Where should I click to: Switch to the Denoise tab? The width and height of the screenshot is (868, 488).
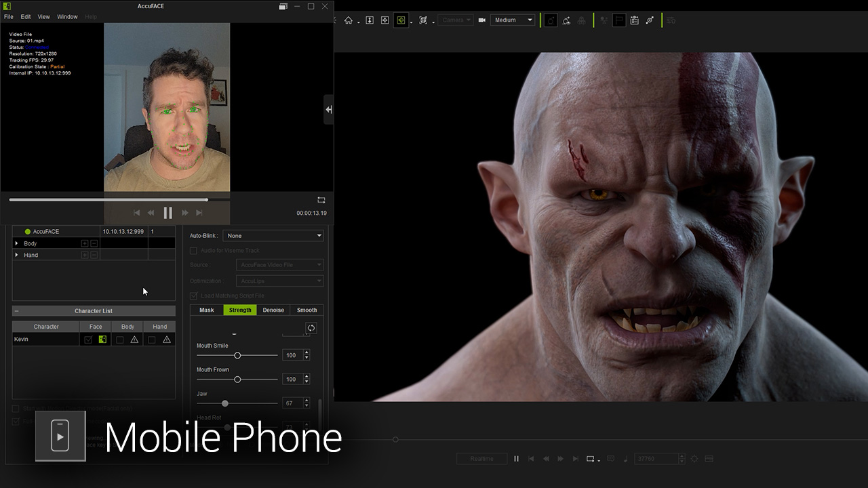click(x=273, y=310)
